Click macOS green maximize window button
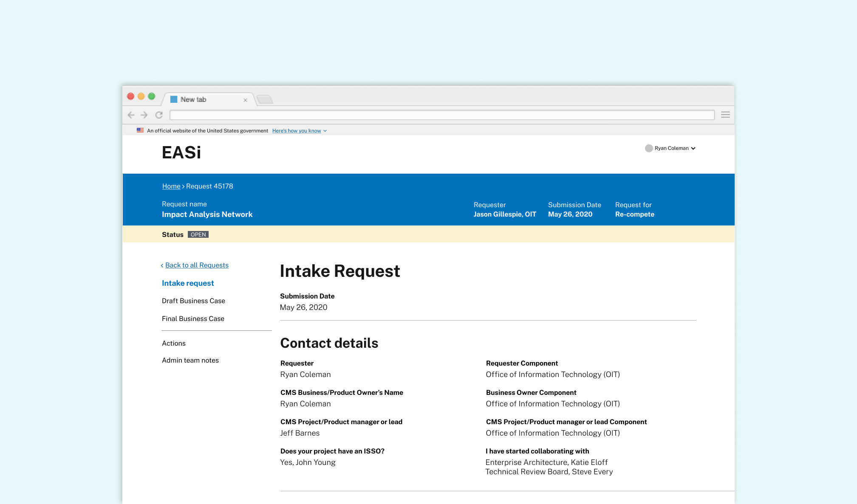The image size is (857, 504). click(x=151, y=96)
